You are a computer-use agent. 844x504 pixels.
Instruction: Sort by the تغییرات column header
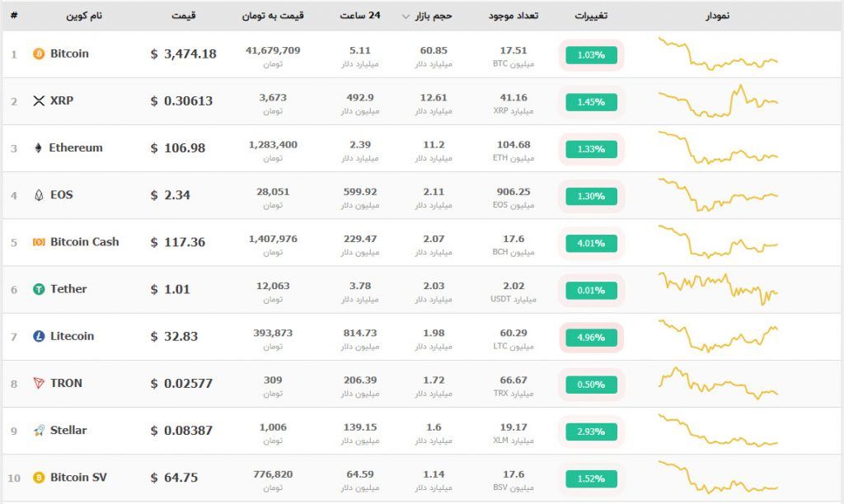pyautogui.click(x=591, y=16)
